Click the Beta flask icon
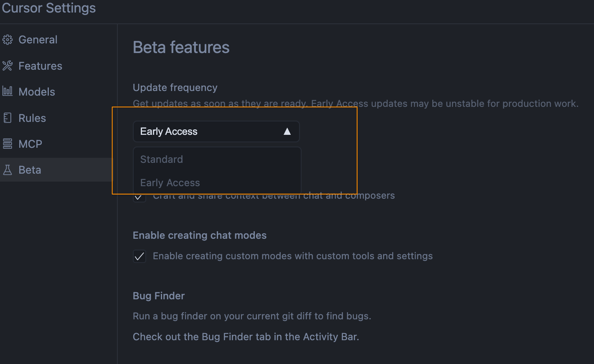The height and width of the screenshot is (364, 594). click(8, 170)
